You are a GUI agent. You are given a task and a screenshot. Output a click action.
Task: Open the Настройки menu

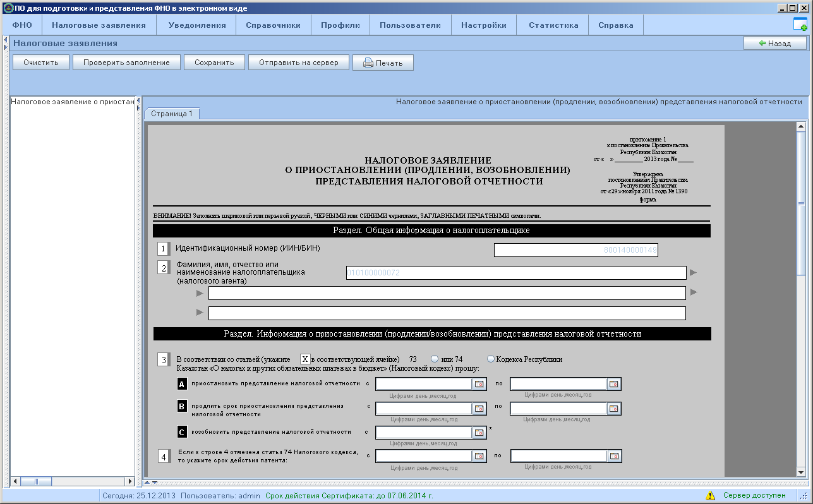pos(484,25)
